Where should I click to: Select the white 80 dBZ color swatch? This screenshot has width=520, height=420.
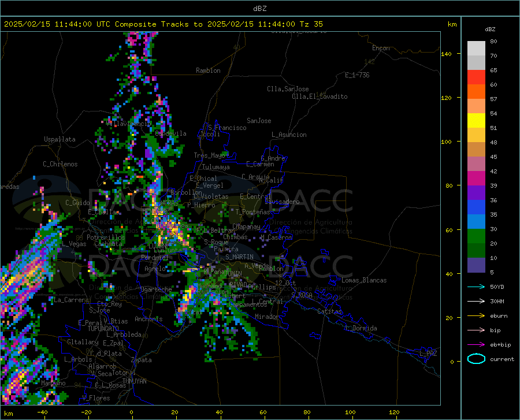pos(476,48)
